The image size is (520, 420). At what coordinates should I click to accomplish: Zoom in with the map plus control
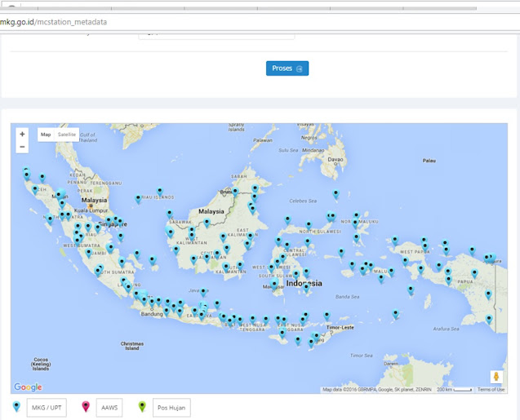(22, 134)
